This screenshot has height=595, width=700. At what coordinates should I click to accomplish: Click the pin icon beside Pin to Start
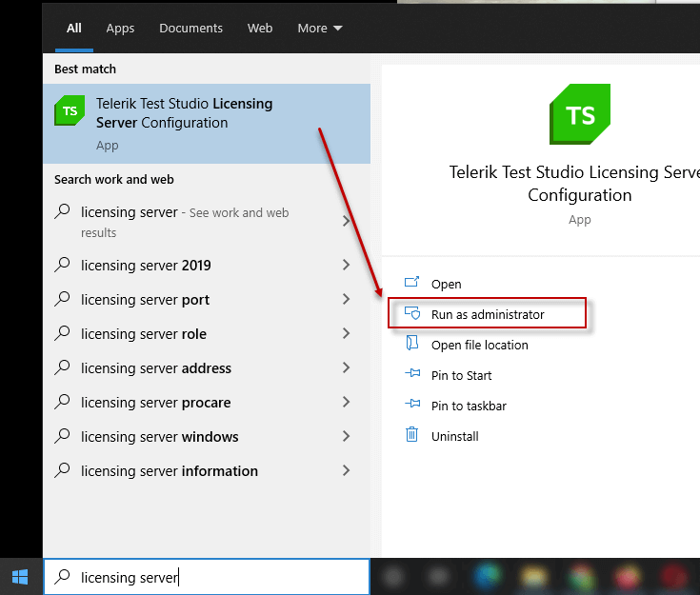tap(412, 373)
